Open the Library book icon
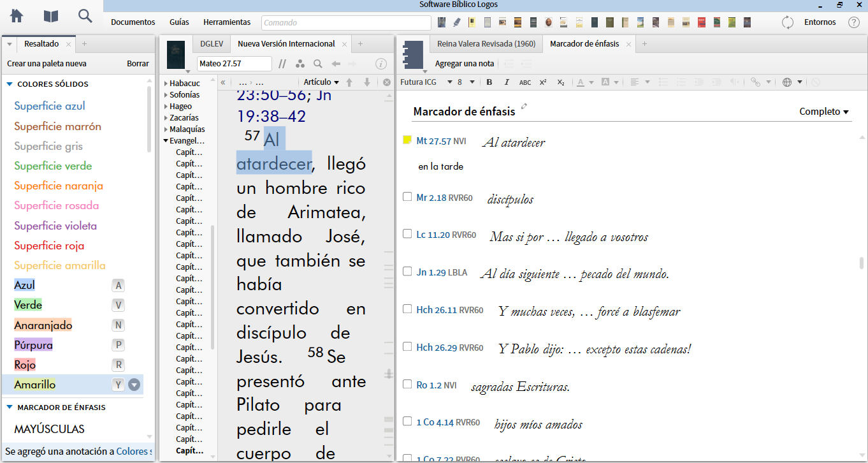This screenshot has height=463, width=868. [50, 16]
